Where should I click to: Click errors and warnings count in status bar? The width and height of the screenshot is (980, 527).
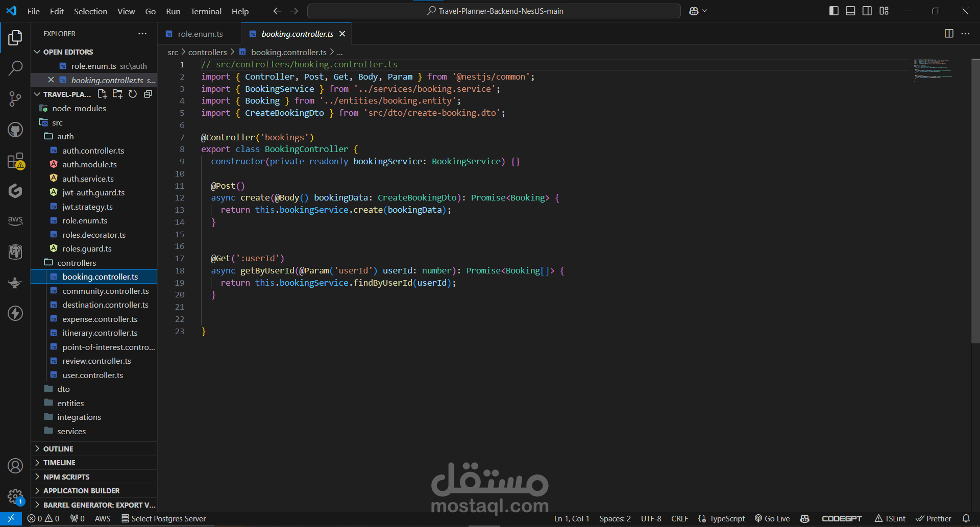pos(43,518)
